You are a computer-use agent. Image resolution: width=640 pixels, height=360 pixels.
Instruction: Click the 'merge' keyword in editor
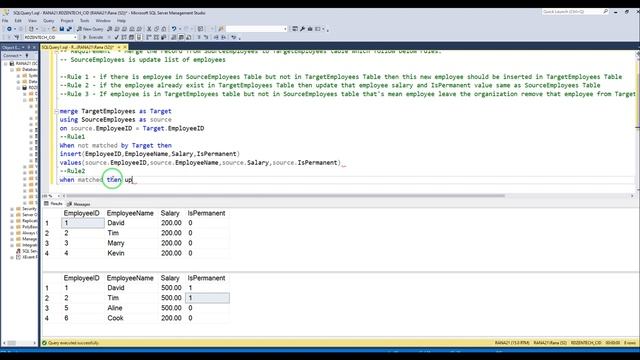click(x=69, y=111)
